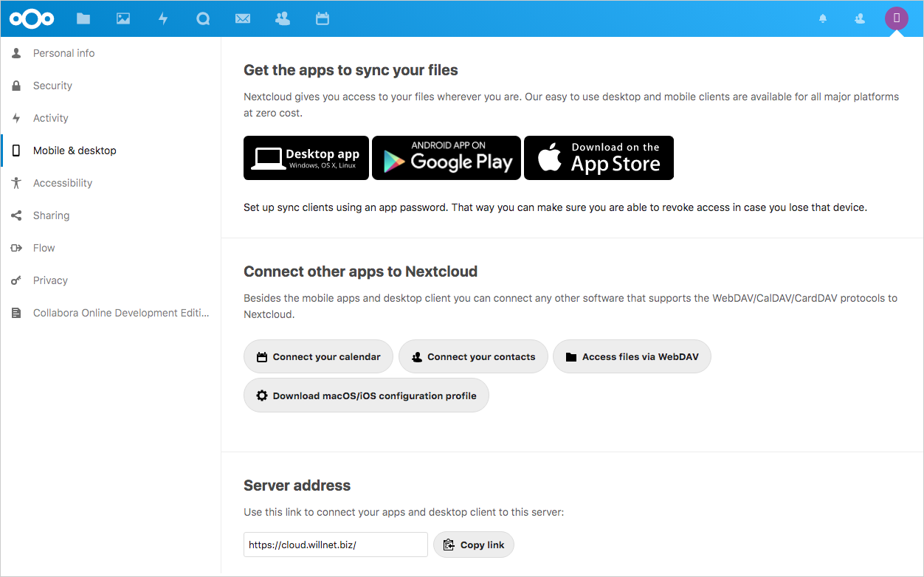Image resolution: width=924 pixels, height=577 pixels.
Task: Click the bolt icon beside Activity in sidebar
Action: coord(16,118)
